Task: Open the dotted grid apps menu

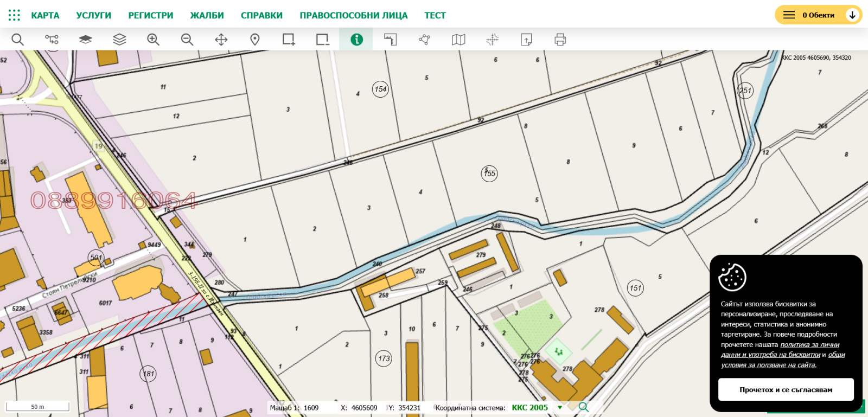Action: (x=14, y=15)
